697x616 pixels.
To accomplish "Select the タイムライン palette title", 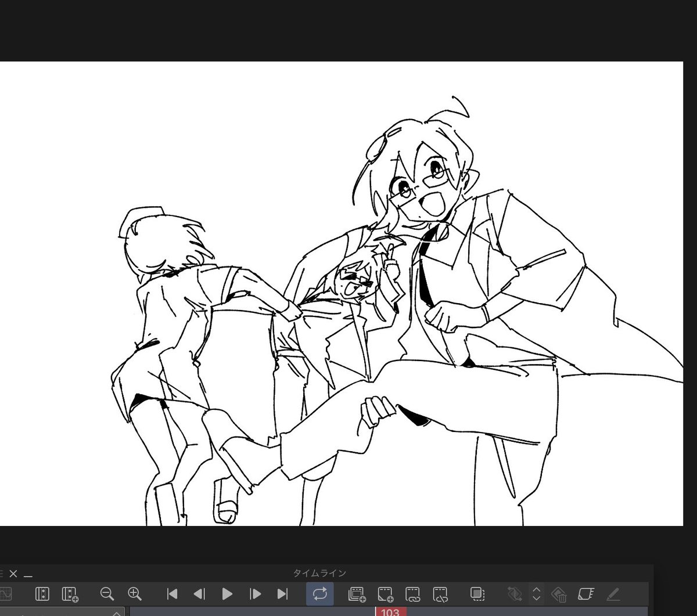I will point(319,574).
